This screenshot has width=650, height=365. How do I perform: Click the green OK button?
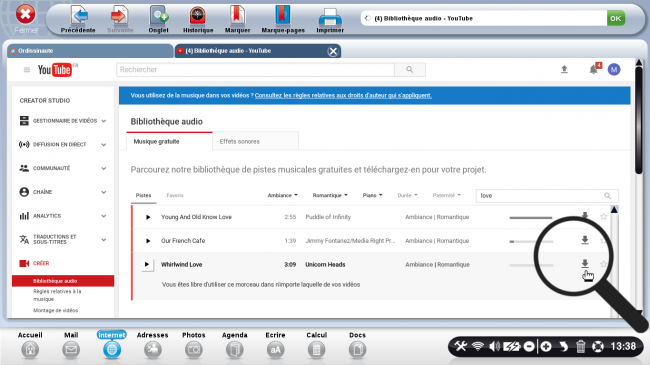615,18
